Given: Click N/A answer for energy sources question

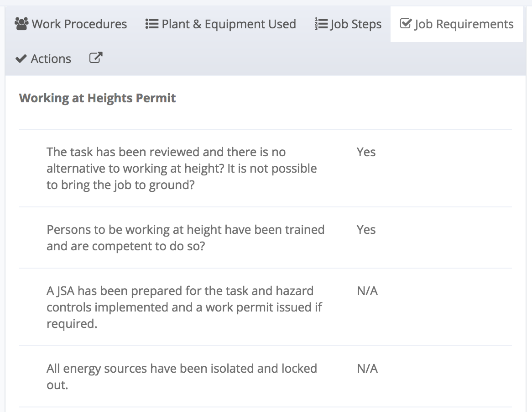Looking at the screenshot, I should tap(367, 369).
